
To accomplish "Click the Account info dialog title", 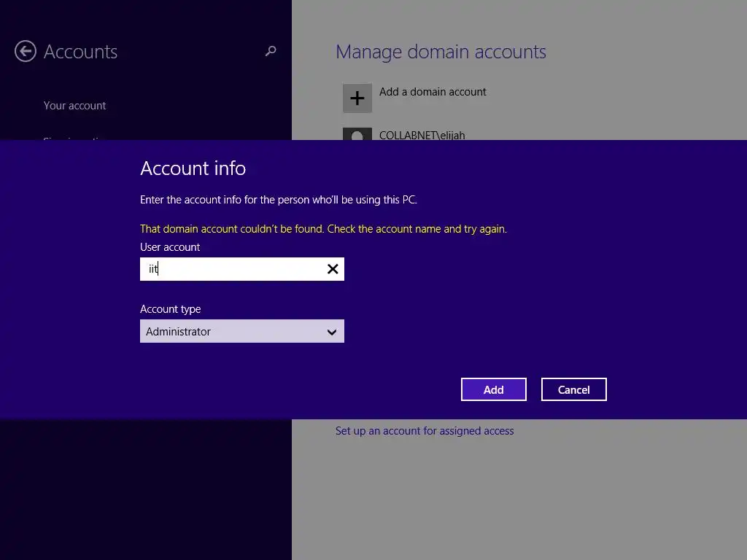I will 193,168.
